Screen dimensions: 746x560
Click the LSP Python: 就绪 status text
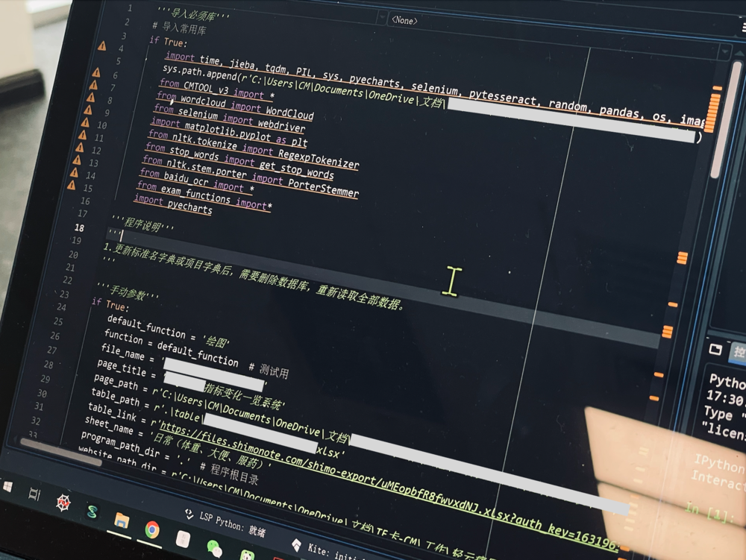(232, 524)
